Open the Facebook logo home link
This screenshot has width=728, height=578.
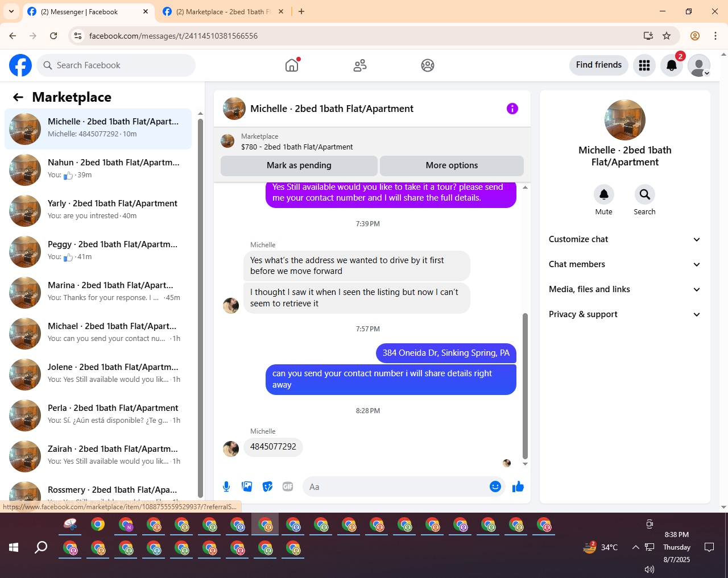[x=20, y=65]
